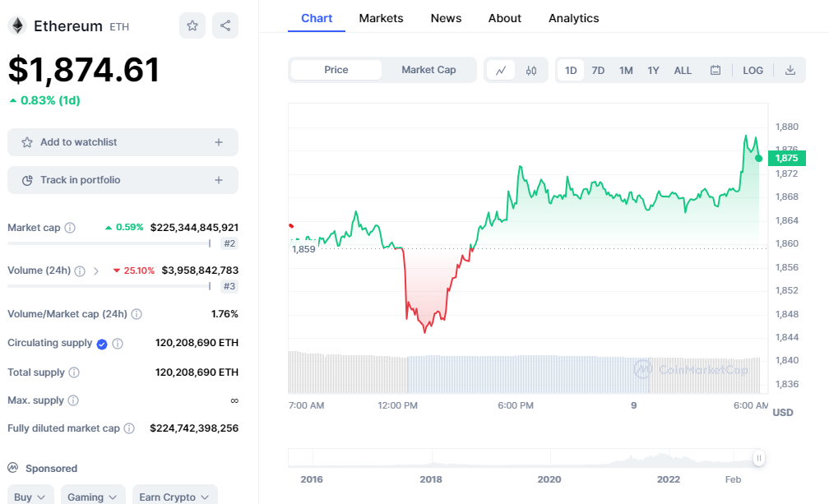Set chart range to 1Y
Screen dimensions: 829x504
click(x=654, y=70)
